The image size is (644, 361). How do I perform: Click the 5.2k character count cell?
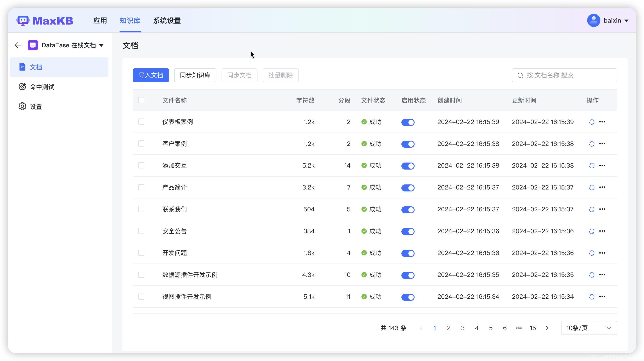(308, 166)
